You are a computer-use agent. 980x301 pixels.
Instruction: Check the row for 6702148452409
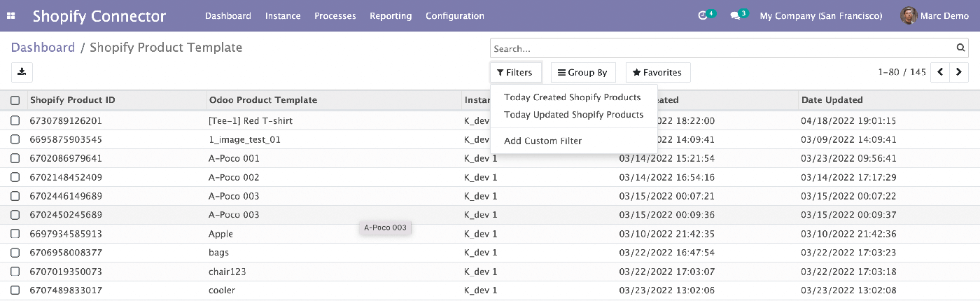15,177
